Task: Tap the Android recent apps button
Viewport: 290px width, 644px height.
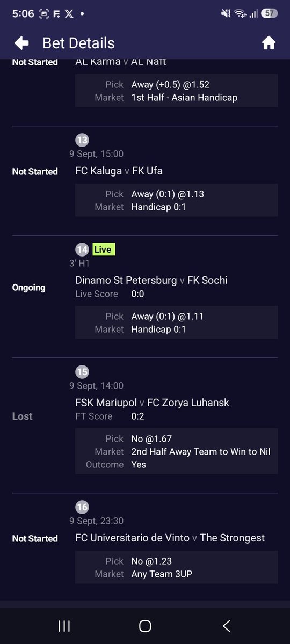Action: tap(64, 626)
